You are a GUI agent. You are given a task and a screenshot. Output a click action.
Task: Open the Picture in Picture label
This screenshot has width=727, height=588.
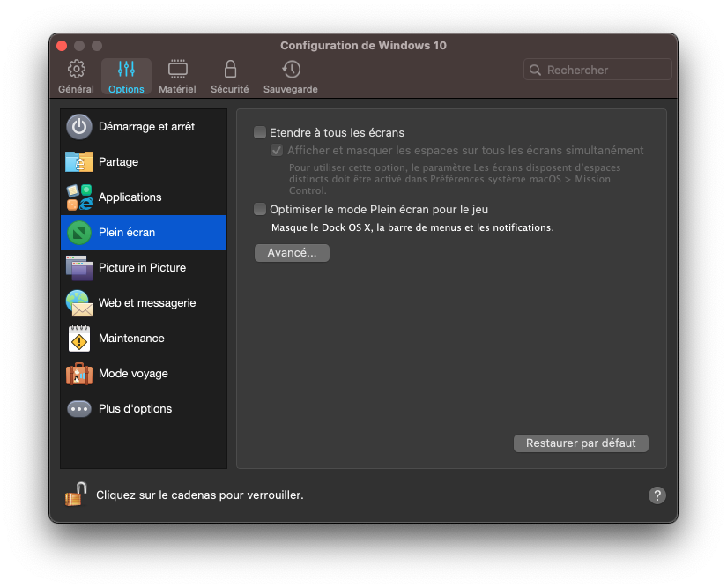pos(142,268)
